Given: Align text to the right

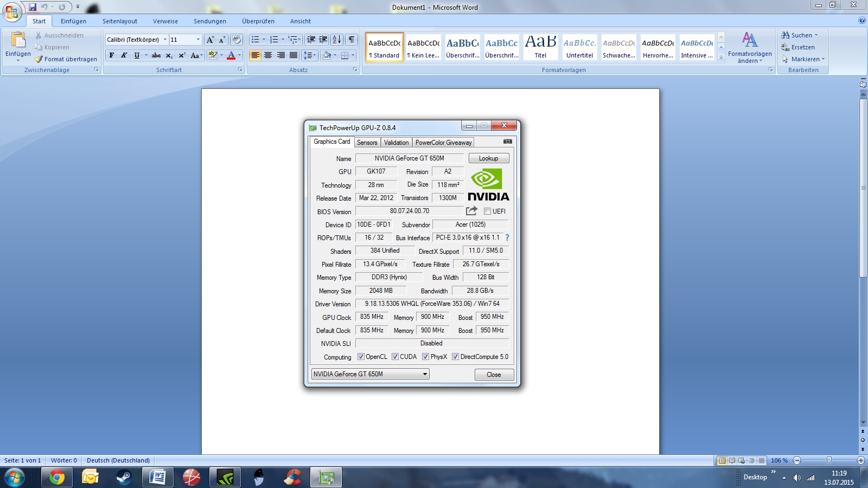Looking at the screenshot, I should tap(281, 55).
